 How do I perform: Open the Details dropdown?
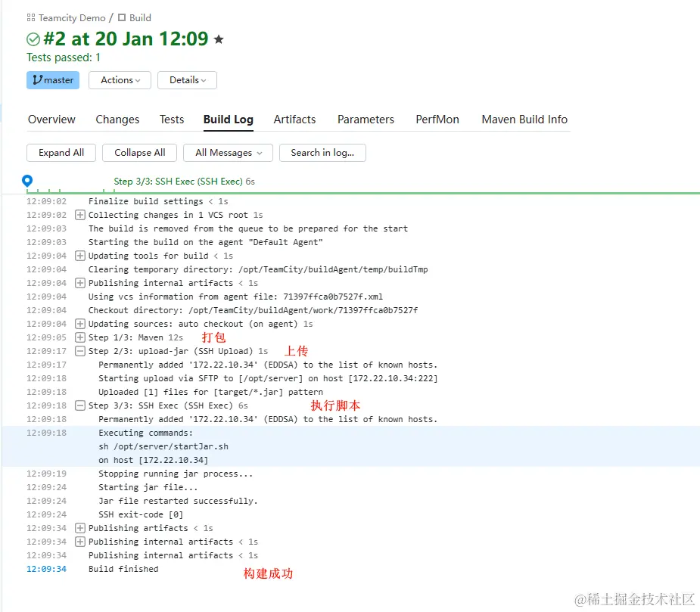point(187,80)
